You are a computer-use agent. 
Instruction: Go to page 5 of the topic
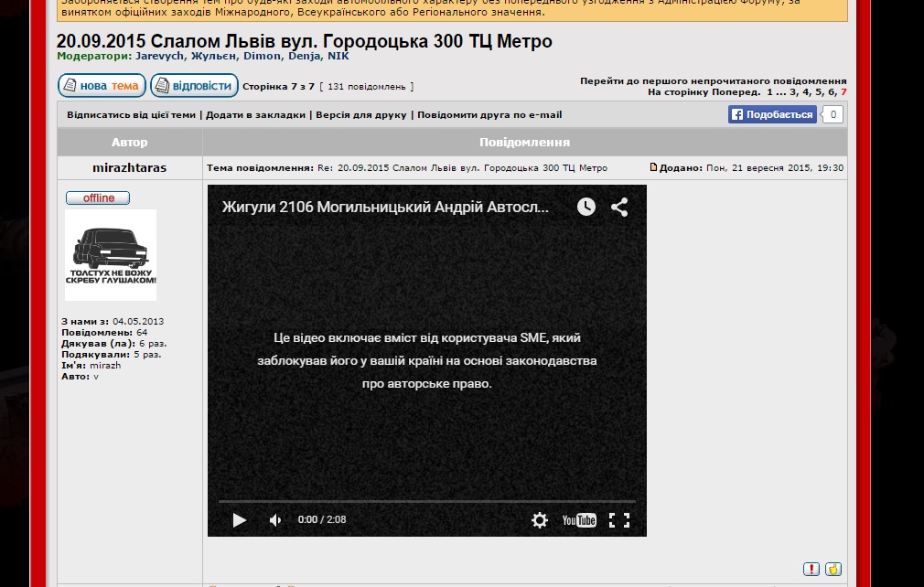coord(819,91)
